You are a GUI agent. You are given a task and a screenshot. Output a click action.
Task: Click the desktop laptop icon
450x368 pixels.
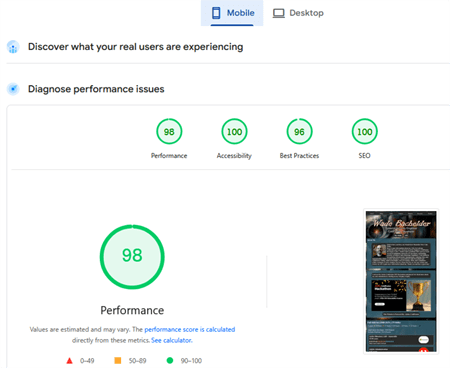coord(279,13)
